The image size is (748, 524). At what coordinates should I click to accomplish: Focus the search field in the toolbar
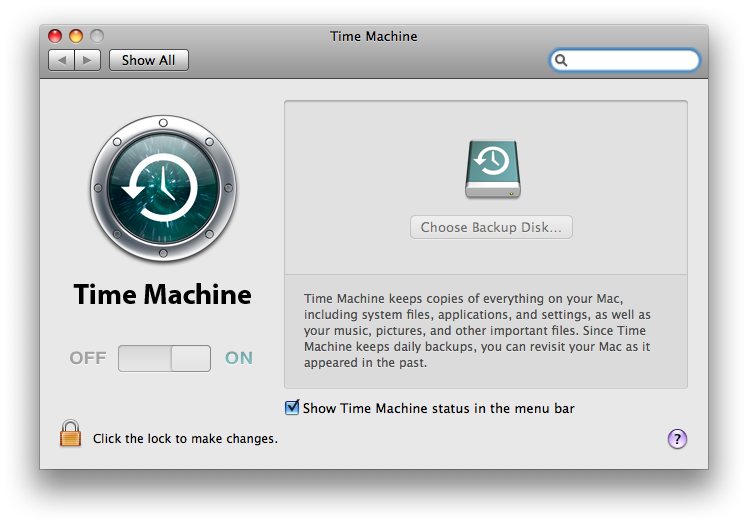click(x=632, y=60)
